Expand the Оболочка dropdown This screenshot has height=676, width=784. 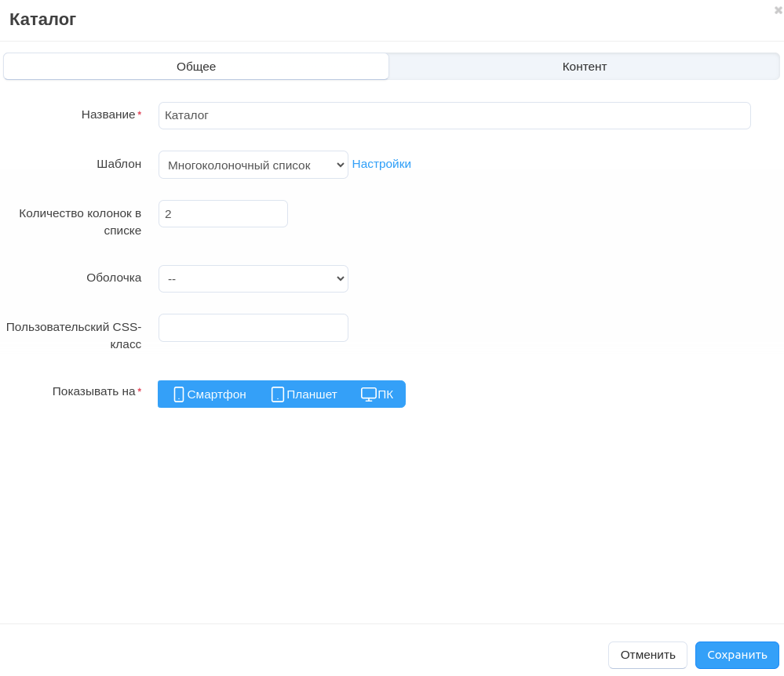pos(253,278)
